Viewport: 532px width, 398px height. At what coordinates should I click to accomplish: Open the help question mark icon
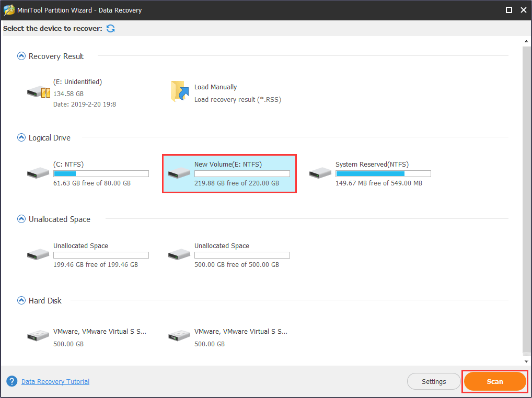click(11, 381)
